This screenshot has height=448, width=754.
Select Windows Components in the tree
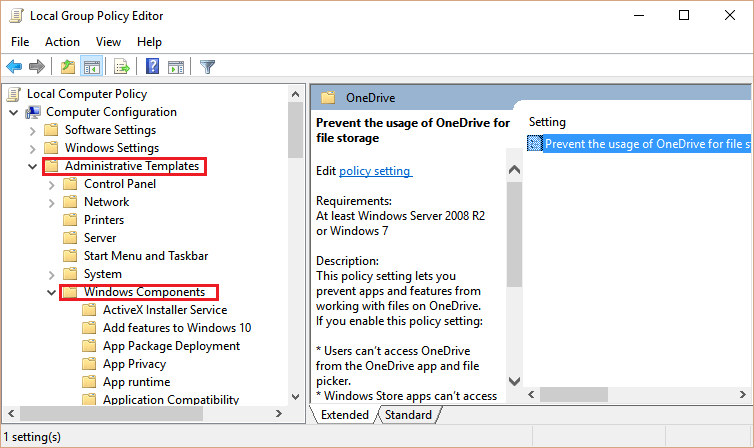144,292
